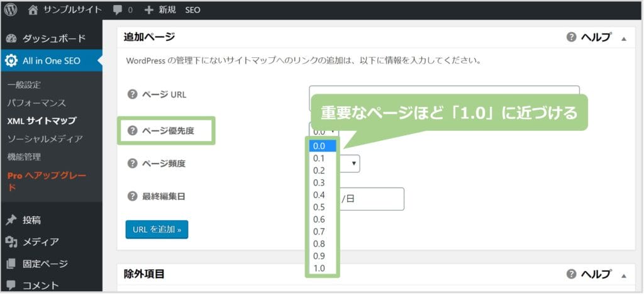
Task: Click help icon next to ページ URL
Action: pos(132,94)
